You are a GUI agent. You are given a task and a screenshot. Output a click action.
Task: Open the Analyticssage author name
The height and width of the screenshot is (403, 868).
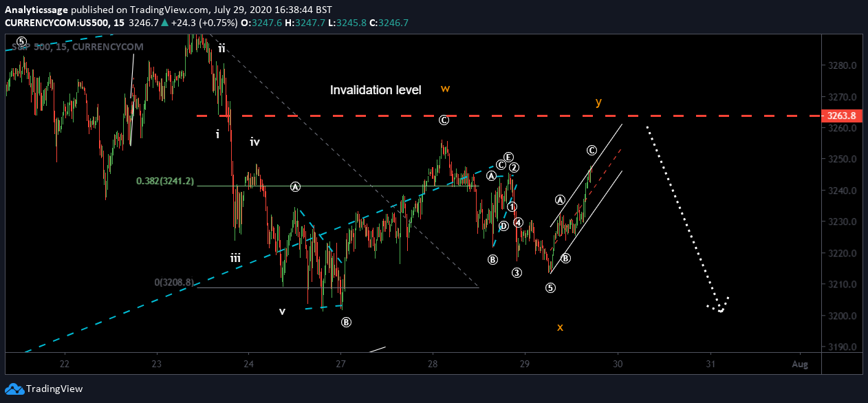click(x=36, y=10)
